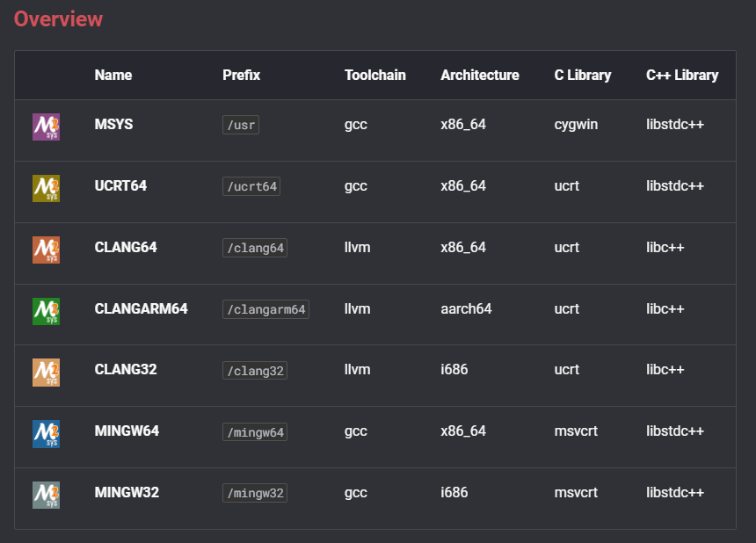The image size is (756, 543).
Task: Click the green CLANGARM64 environment icon
Action: point(46,311)
